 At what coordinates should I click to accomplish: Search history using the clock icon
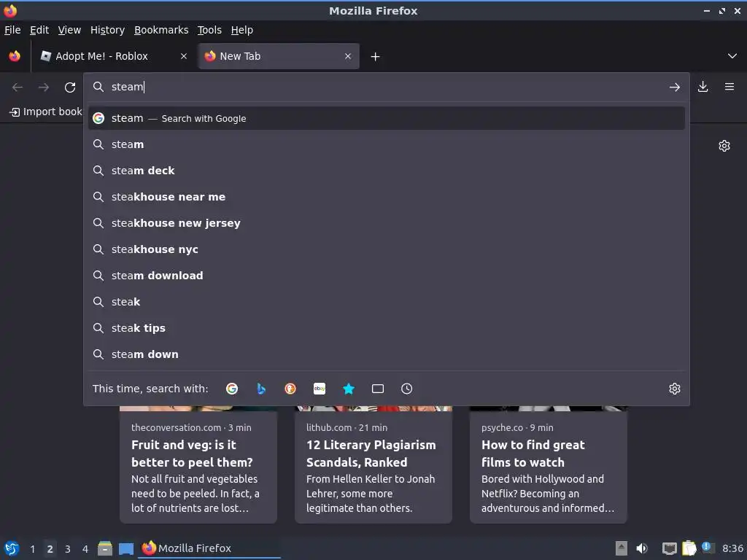(407, 389)
